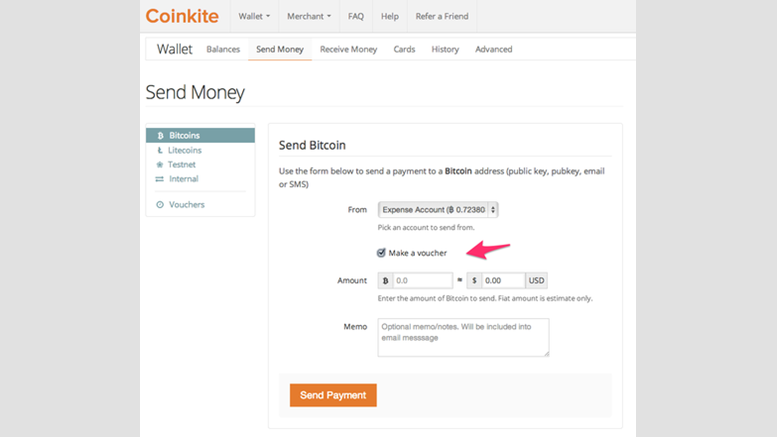Open the Advanced tab
The image size is (777, 437).
[x=494, y=49]
